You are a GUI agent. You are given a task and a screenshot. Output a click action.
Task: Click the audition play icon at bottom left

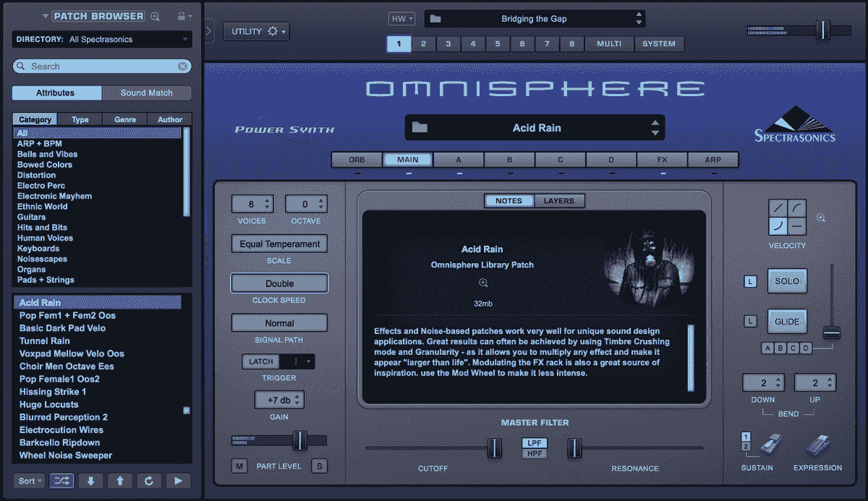[179, 480]
